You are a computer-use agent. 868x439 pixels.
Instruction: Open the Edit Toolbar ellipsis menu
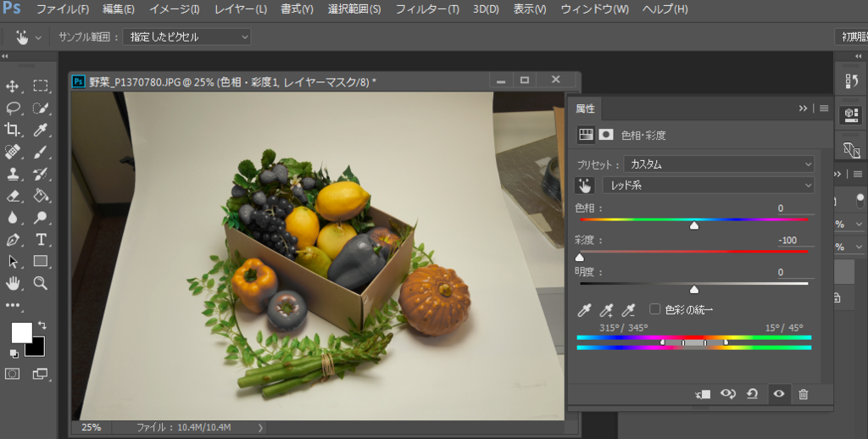tap(12, 305)
